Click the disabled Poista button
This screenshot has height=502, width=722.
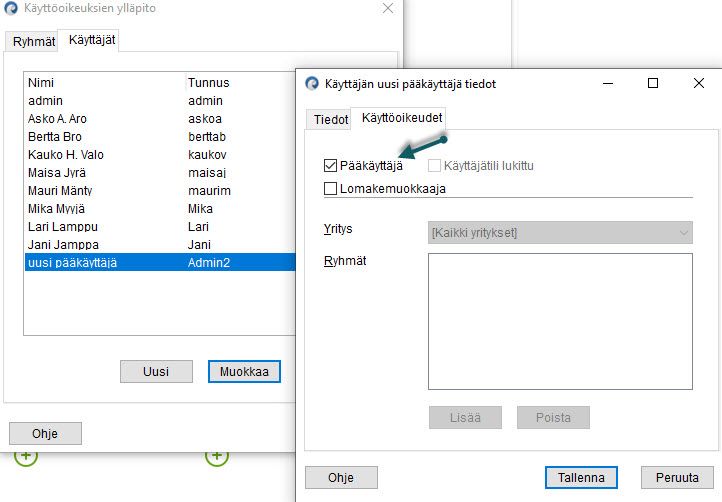(x=553, y=417)
